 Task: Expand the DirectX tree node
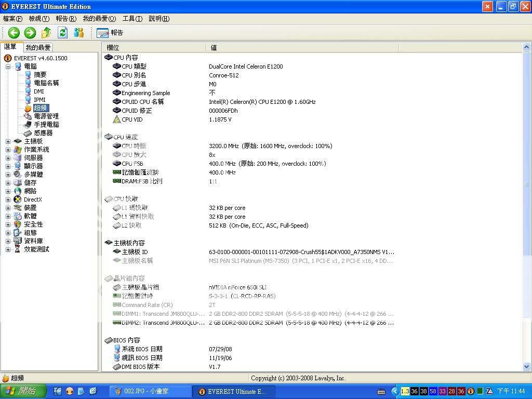[8, 199]
